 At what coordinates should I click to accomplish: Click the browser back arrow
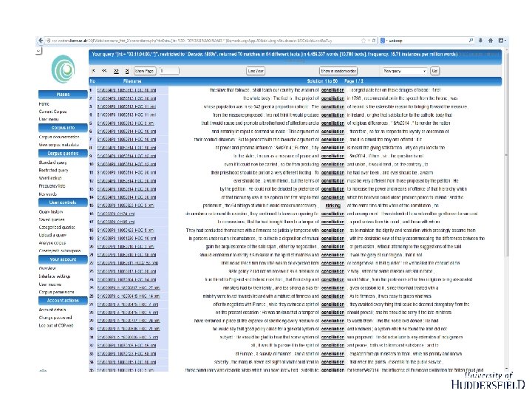(41, 41)
